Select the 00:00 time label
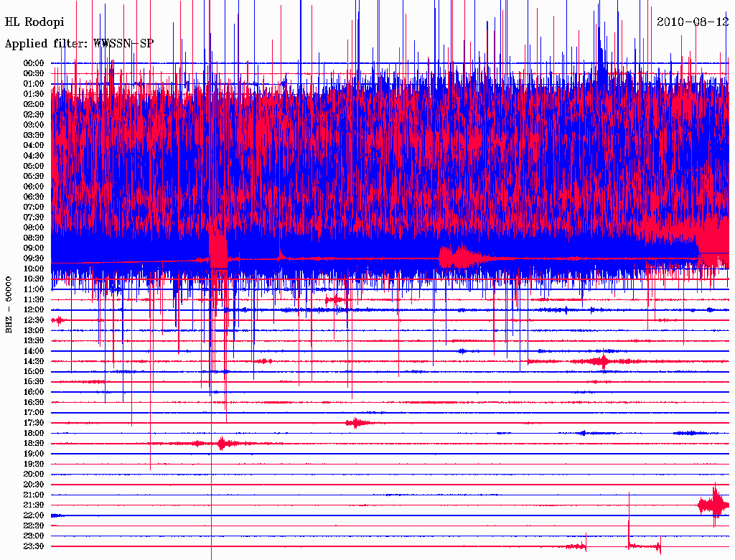Viewport: 735px width, 560px height. 34,63
